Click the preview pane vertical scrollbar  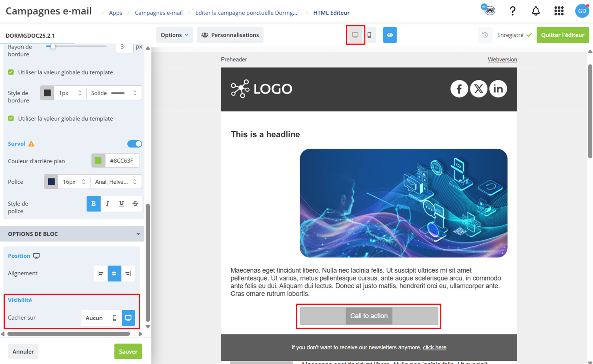click(590, 111)
